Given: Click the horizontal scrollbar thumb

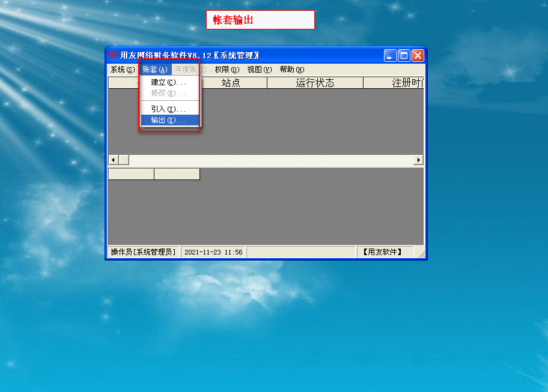Looking at the screenshot, I should (x=123, y=160).
